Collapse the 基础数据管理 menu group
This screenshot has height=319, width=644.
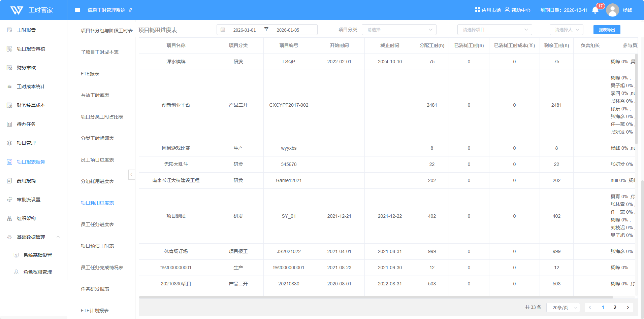(58, 237)
